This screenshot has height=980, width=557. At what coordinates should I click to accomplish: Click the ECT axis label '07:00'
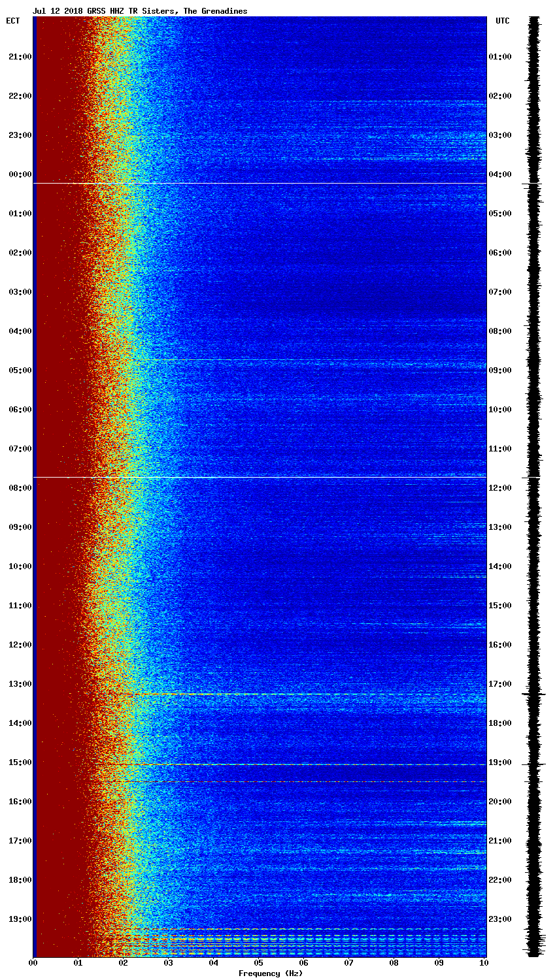click(20, 449)
